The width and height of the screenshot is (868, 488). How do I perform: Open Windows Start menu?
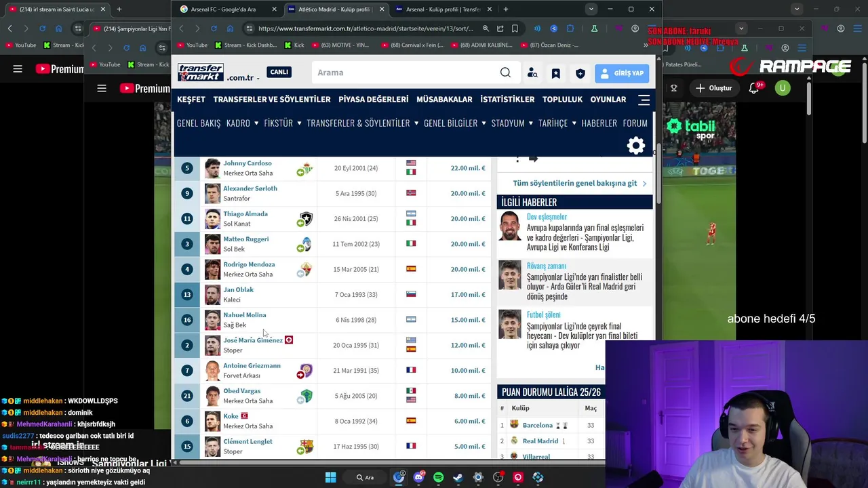click(x=330, y=477)
